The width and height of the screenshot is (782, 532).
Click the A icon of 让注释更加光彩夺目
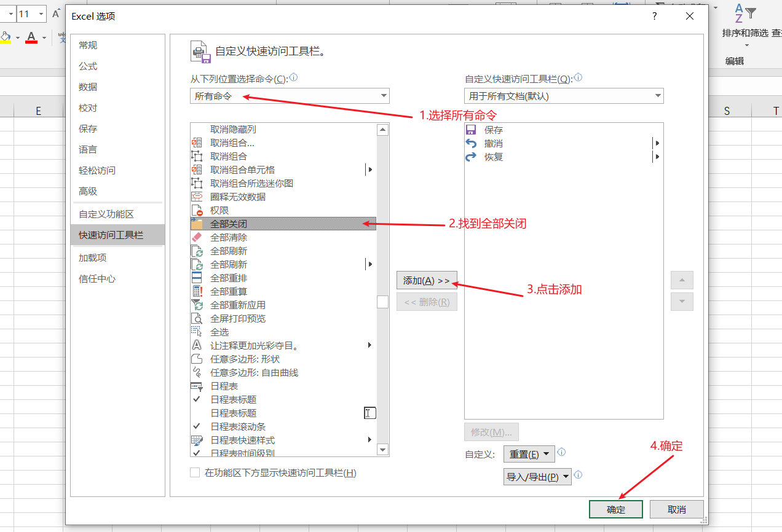click(x=197, y=345)
